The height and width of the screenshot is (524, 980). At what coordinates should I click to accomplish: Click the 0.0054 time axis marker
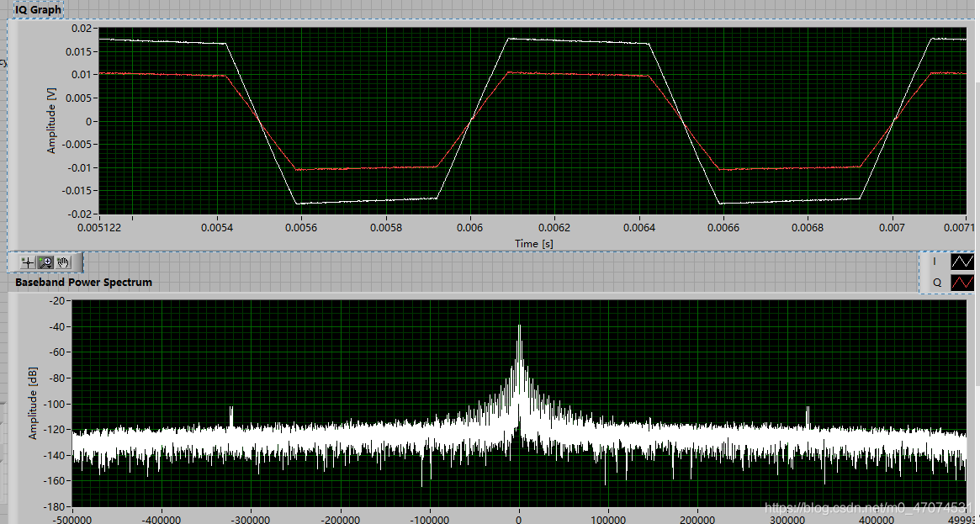(x=217, y=228)
